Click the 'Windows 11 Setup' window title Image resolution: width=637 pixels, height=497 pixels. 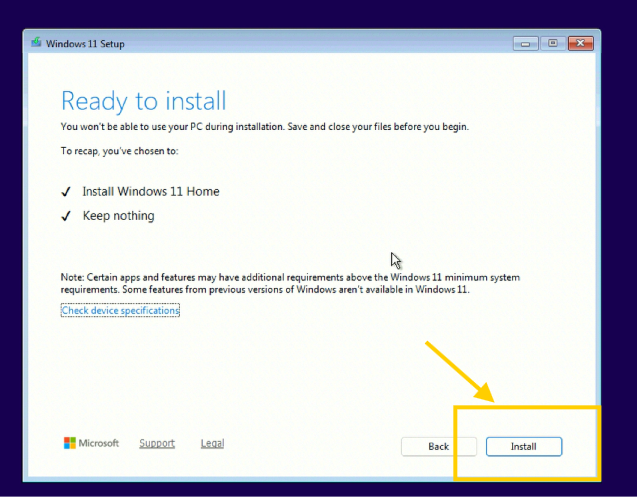pos(85,43)
